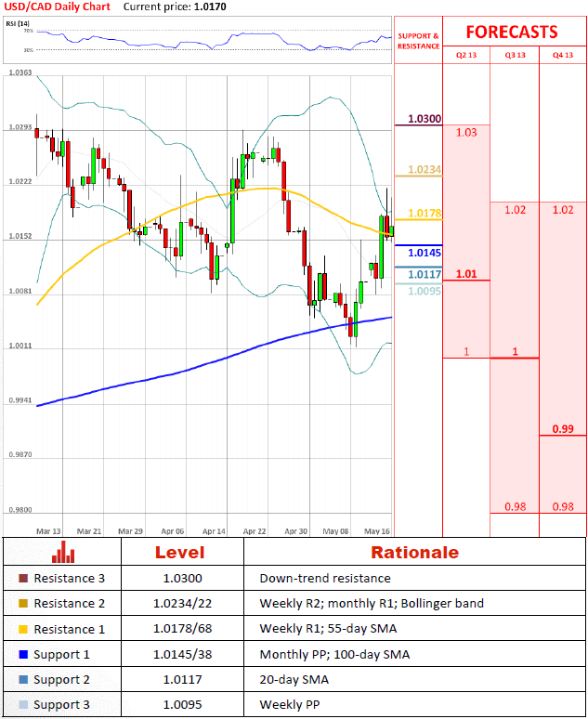Click the 0.9870 price axis label
The image size is (588, 719).
(x=20, y=455)
